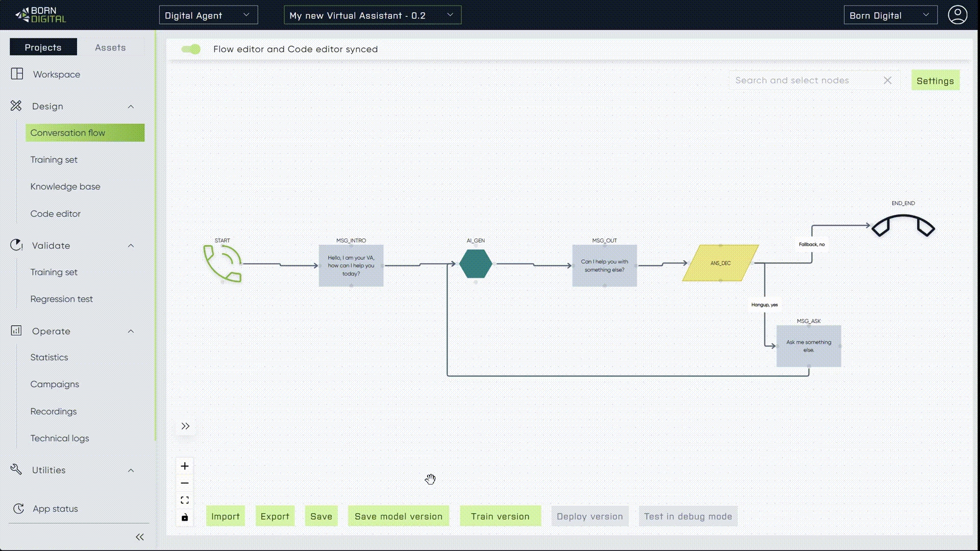
Task: Click the Train version button
Action: [500, 516]
